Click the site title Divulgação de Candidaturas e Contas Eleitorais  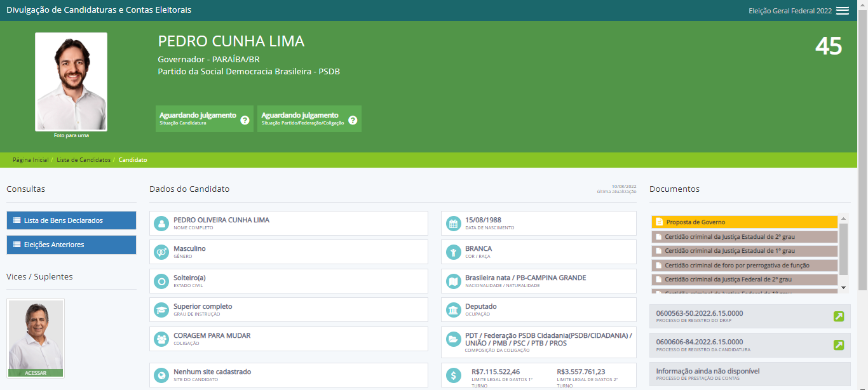pyautogui.click(x=98, y=10)
